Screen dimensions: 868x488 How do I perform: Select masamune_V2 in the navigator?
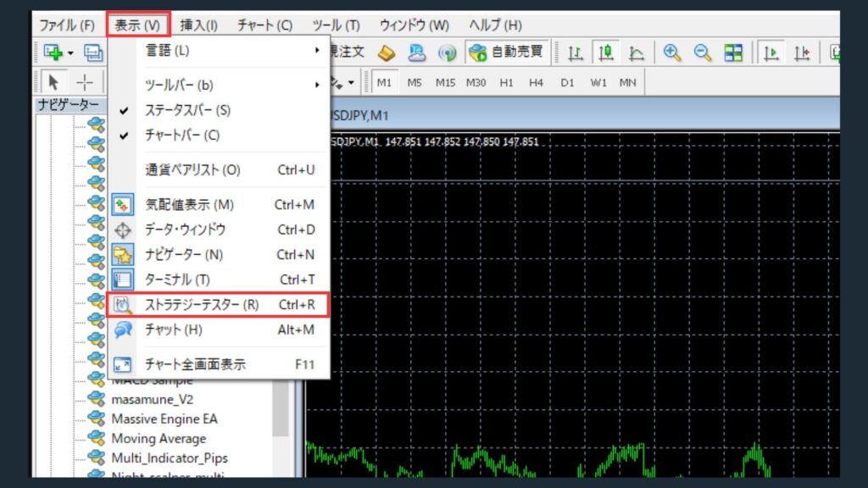153,400
